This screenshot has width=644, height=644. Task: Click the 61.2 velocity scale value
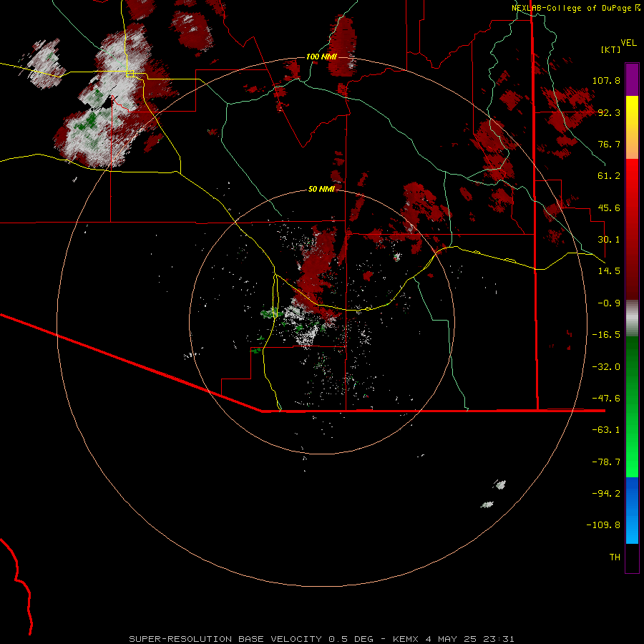pos(609,176)
